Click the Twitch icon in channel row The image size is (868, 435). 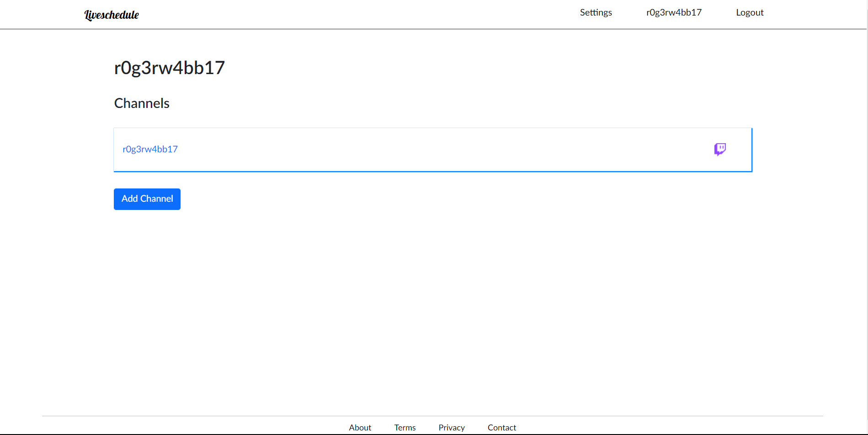[720, 149]
